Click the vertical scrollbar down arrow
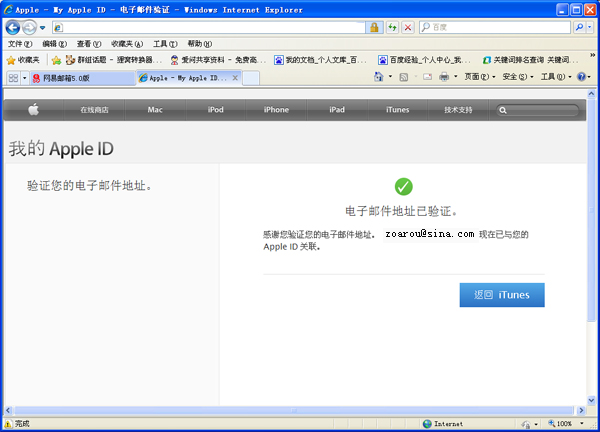This screenshot has width=600, height=432. coord(591,401)
